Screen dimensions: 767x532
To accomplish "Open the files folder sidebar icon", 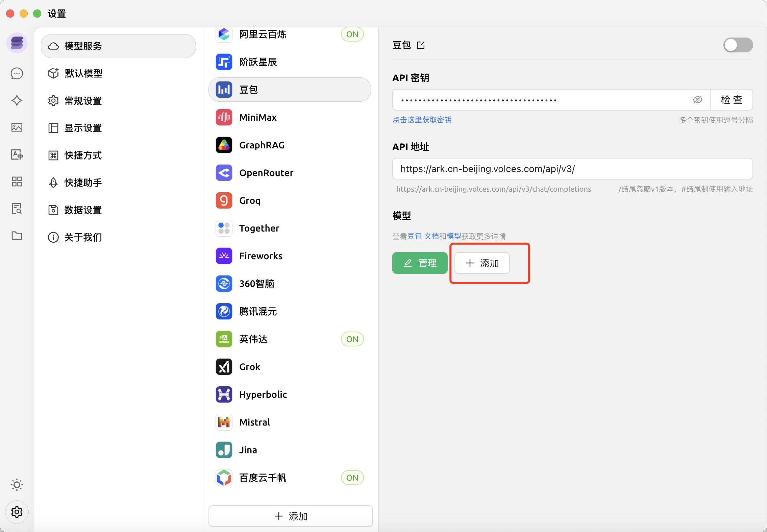I will point(17,236).
